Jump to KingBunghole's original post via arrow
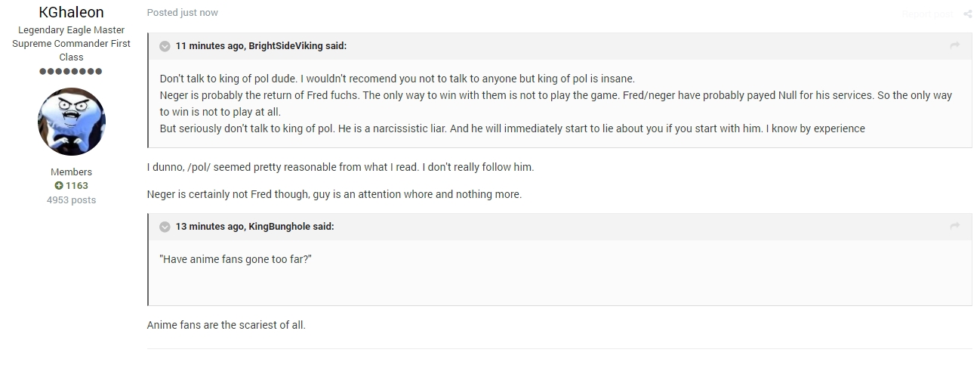 [x=955, y=226]
